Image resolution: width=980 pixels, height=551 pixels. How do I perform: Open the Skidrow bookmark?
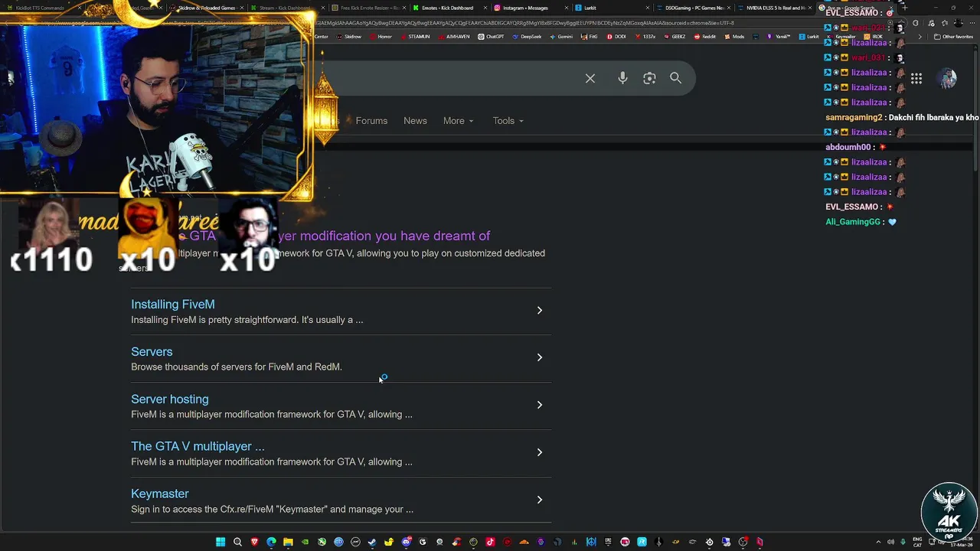[x=350, y=37]
